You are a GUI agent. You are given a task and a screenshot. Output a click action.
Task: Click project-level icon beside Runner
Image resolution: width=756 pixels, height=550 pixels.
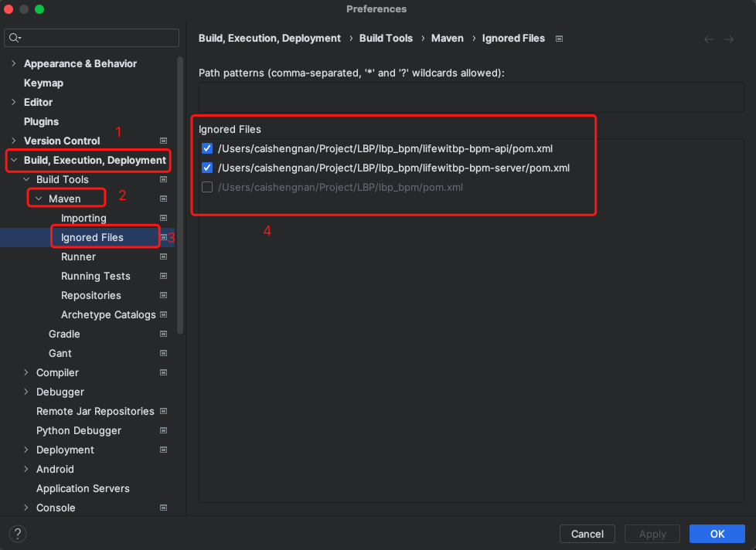(x=163, y=256)
